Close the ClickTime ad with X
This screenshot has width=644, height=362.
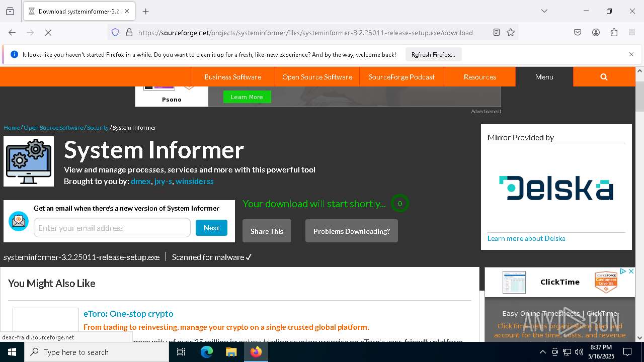pyautogui.click(x=631, y=271)
